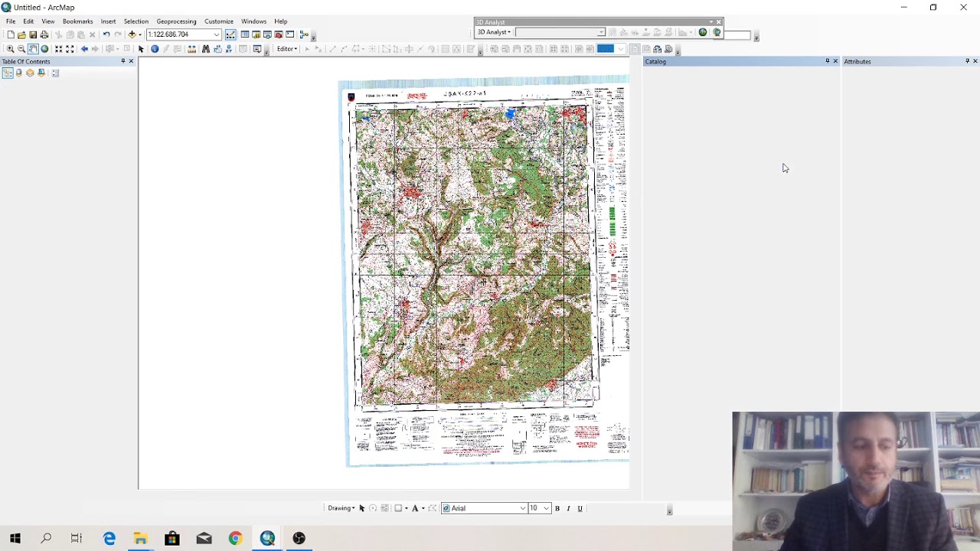Open the Catalog window icon
The image size is (980, 551).
256,34
